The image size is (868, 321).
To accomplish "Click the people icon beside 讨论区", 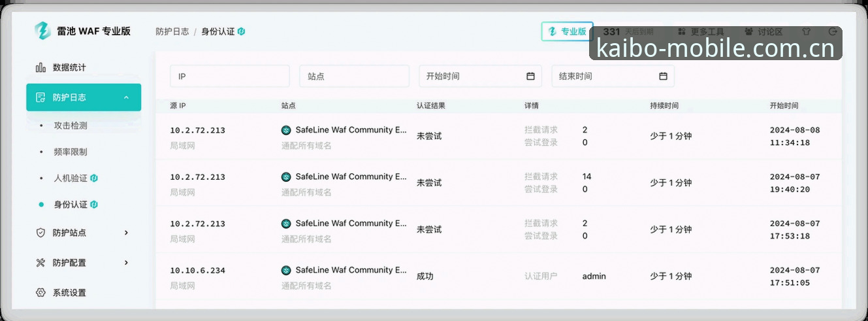I will coord(748,31).
